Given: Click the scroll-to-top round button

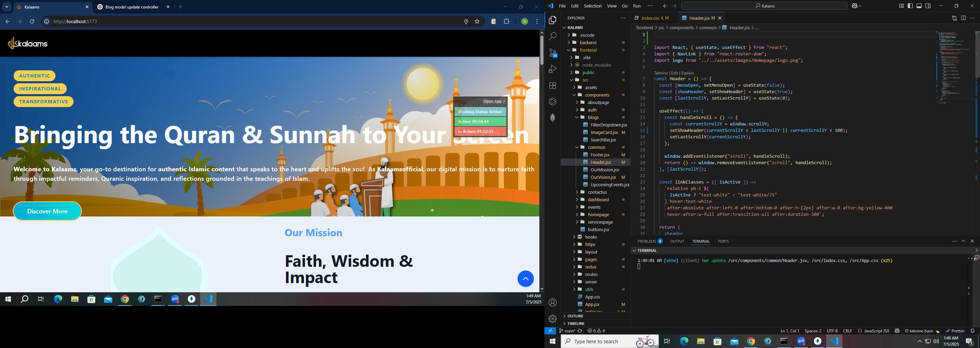Looking at the screenshot, I should 525,279.
